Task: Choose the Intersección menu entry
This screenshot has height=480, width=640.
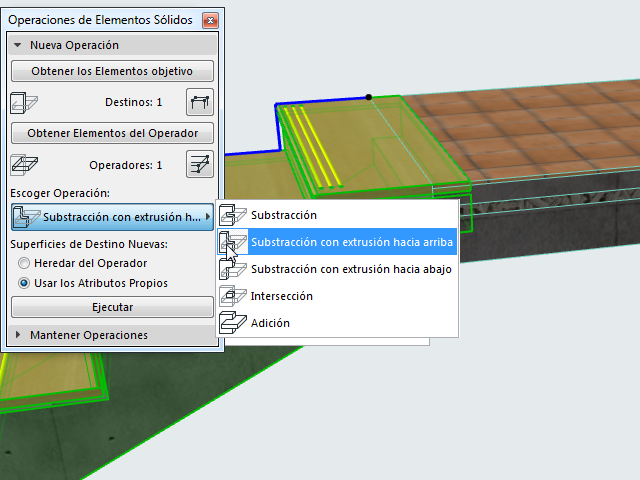Action: pos(338,296)
